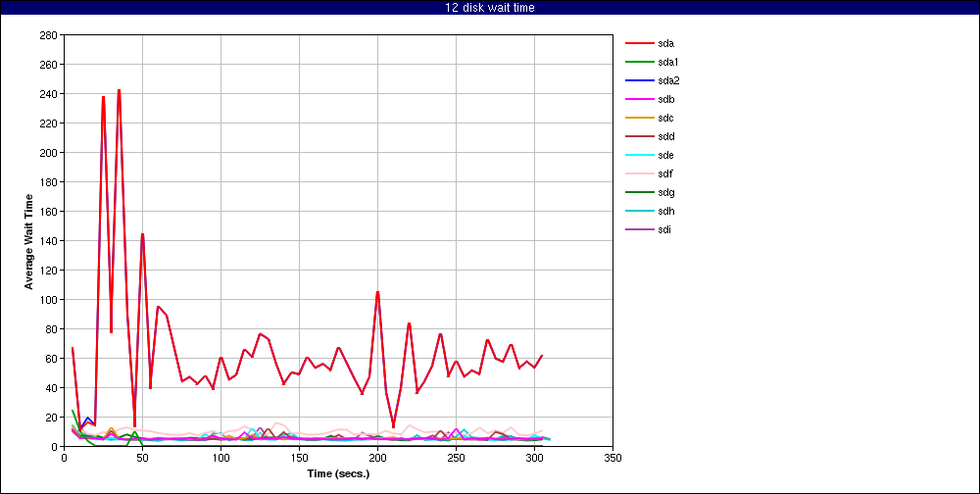Screen dimensions: 980x494
Task: Click the blue sda2 legend line swatch
Action: 638,80
